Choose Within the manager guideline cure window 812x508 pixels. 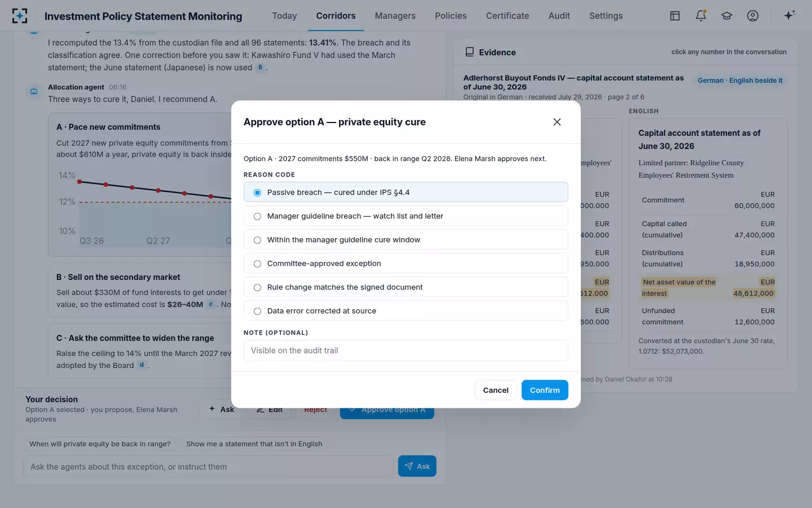[405, 240]
